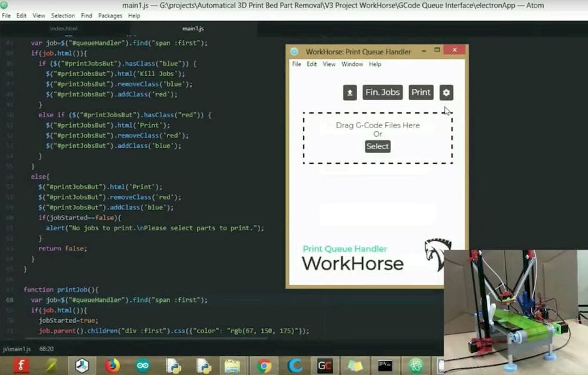Open the Selection menu in Atom
Image resolution: width=588 pixels, height=375 pixels.
pyautogui.click(x=63, y=16)
